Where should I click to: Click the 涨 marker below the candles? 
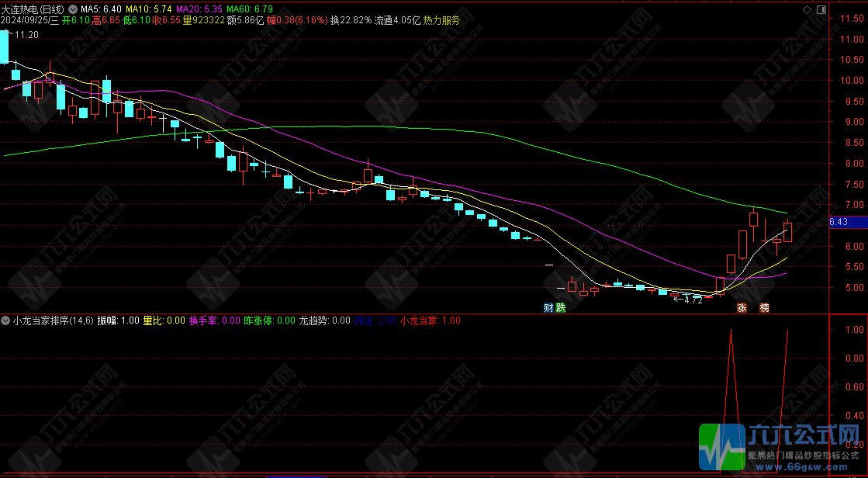point(742,308)
